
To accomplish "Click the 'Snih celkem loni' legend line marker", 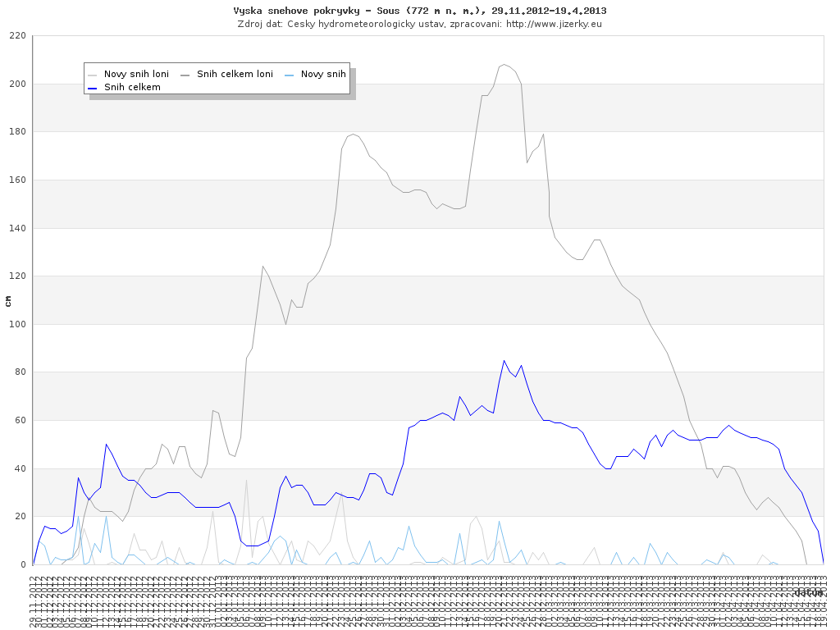I will click(x=185, y=74).
